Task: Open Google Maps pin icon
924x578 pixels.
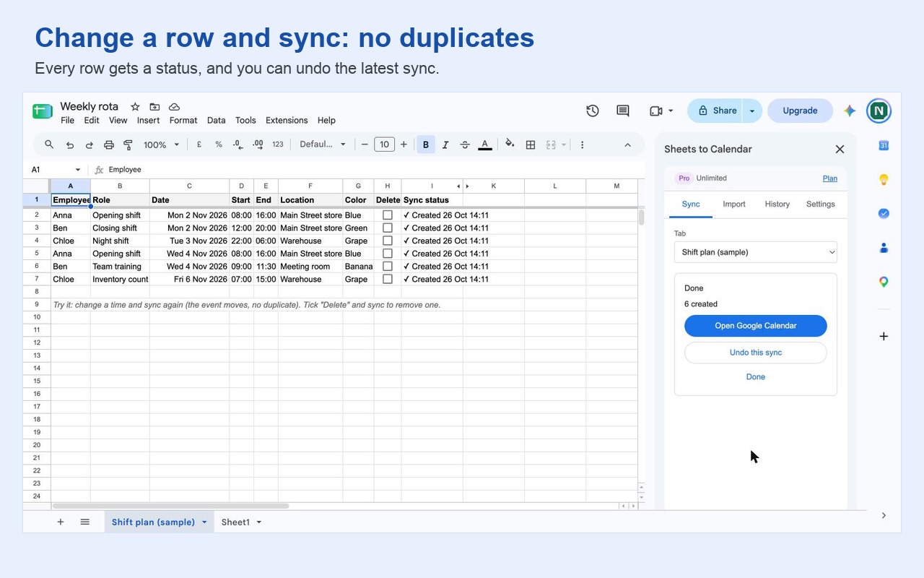Action: pyautogui.click(x=884, y=282)
